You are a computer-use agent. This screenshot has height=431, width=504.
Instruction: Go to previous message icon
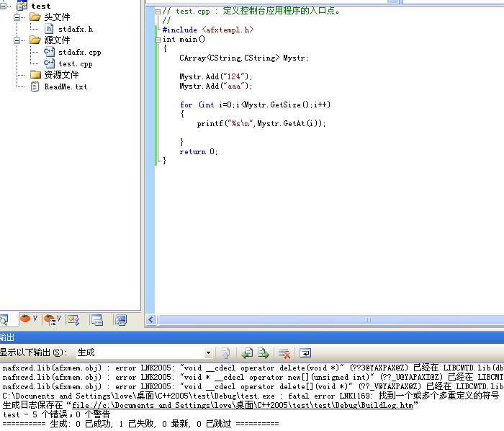pyautogui.click(x=247, y=353)
